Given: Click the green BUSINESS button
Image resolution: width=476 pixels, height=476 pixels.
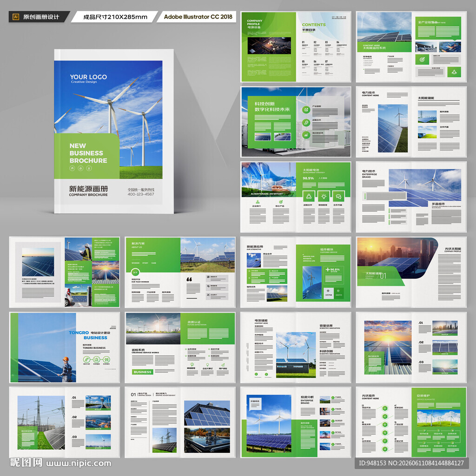Looking at the screenshot, I should tap(142, 372).
